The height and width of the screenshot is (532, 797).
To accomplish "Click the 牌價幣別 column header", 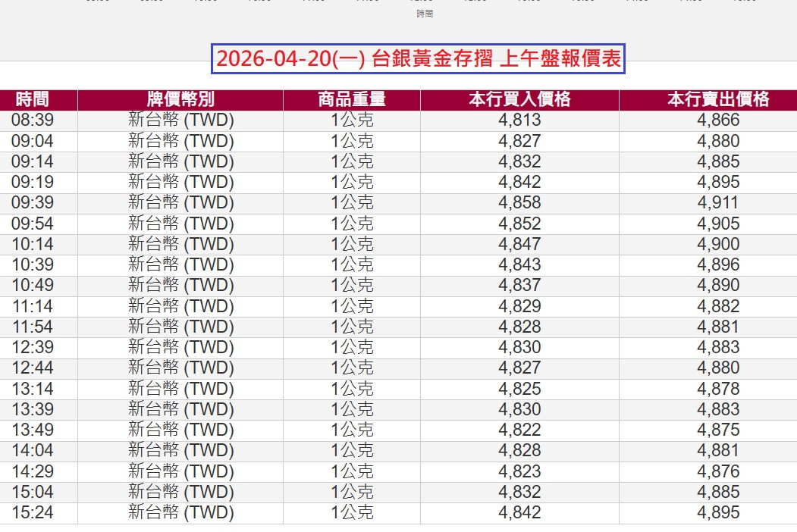I will pos(180,99).
